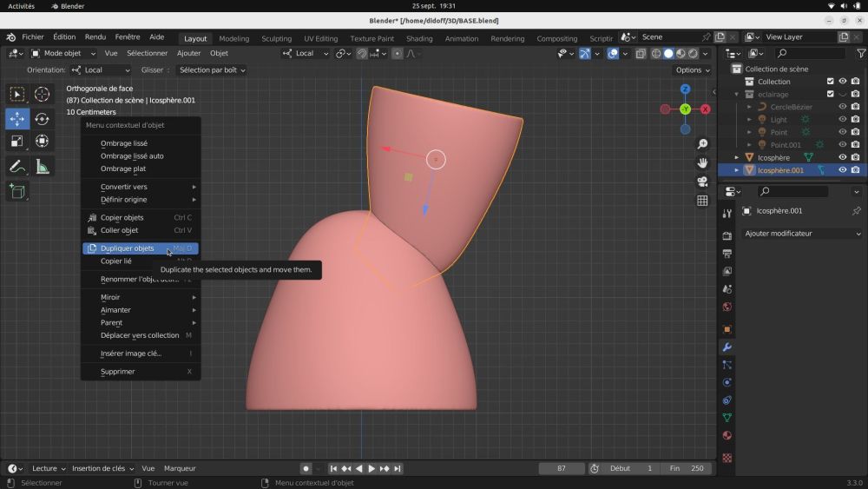Image resolution: width=868 pixels, height=489 pixels.
Task: Click Dupliquer objets in context menu
Action: 128,248
